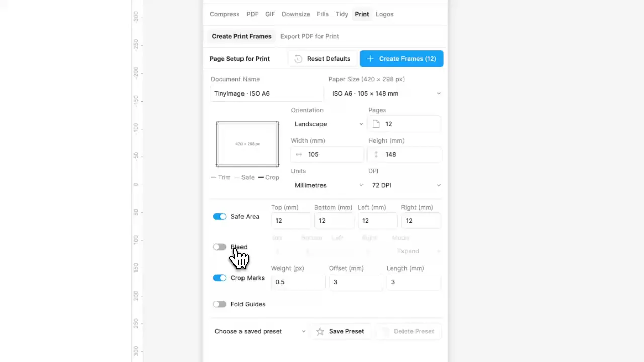Click Safe Area Bottom (mm) field
Screen dimensions: 644x362
[x=335, y=220]
